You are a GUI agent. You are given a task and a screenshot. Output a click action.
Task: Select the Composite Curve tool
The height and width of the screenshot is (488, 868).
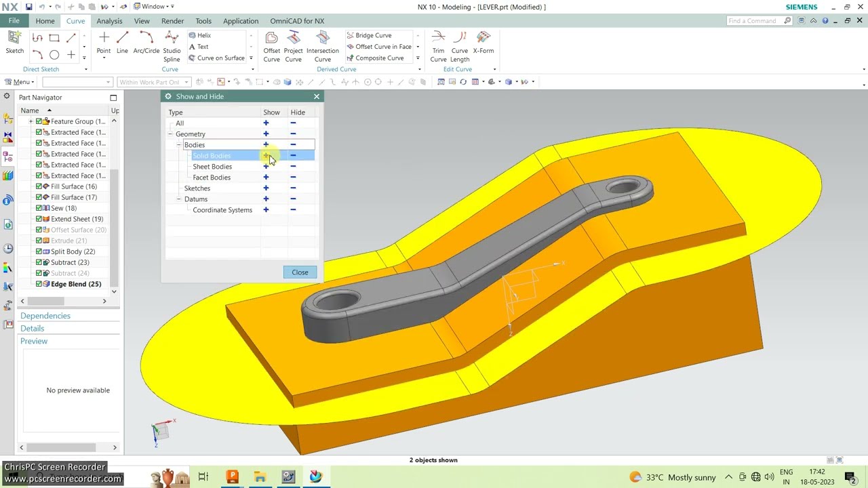pyautogui.click(x=375, y=58)
